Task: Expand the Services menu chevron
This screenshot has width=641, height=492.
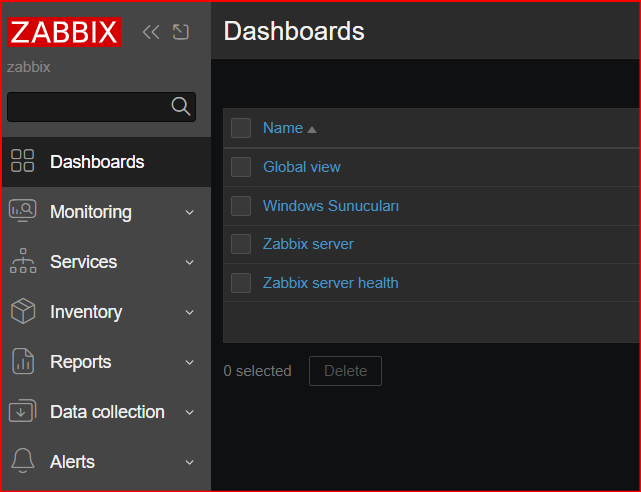Action: (x=189, y=262)
